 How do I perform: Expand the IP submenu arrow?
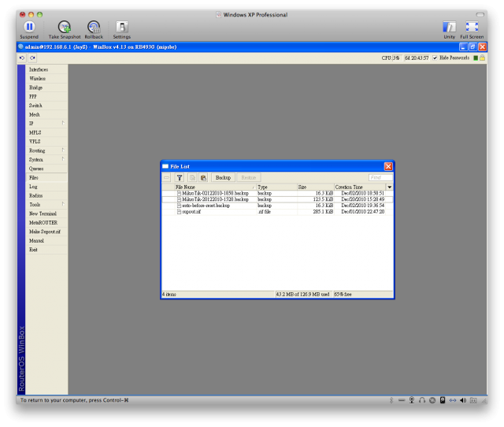pos(63,123)
